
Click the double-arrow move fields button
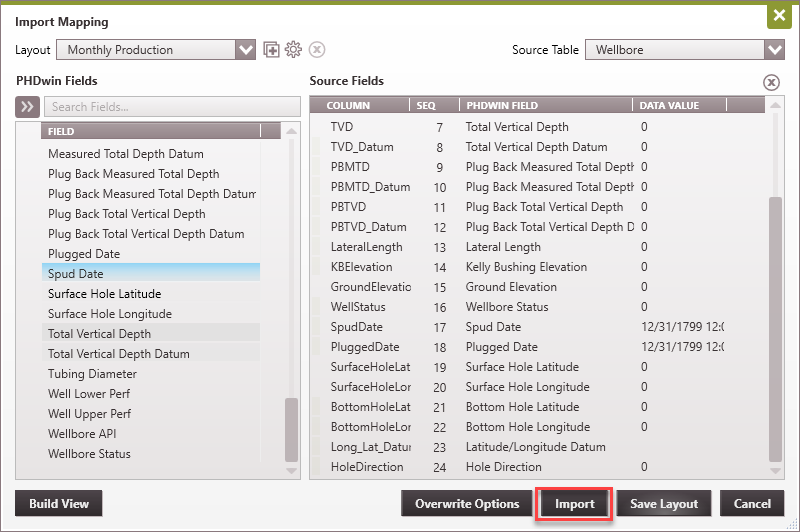pos(27,107)
